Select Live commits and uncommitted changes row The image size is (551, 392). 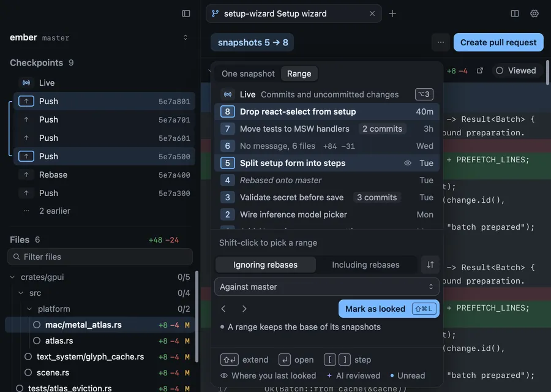point(327,94)
